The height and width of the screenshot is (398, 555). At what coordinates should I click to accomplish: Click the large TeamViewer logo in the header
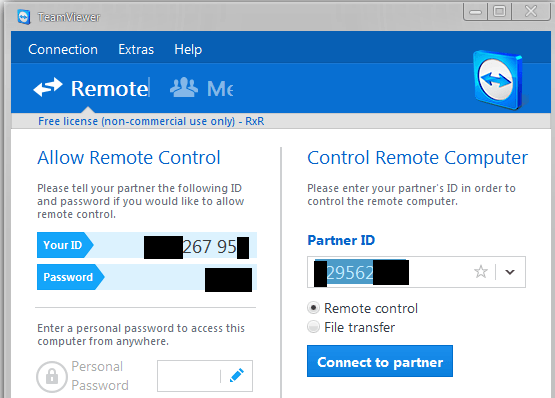coord(499,80)
